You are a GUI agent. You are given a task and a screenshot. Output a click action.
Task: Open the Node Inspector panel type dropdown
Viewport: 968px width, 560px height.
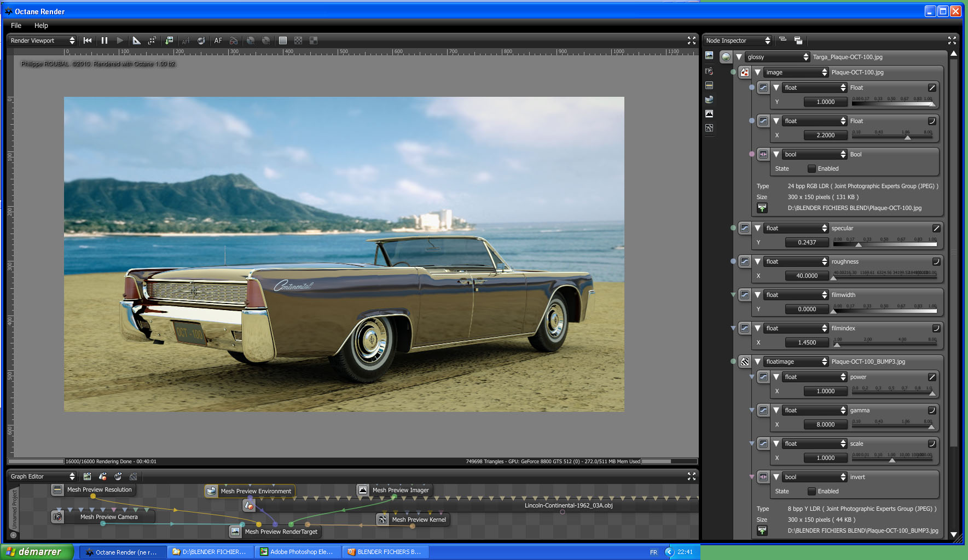738,40
